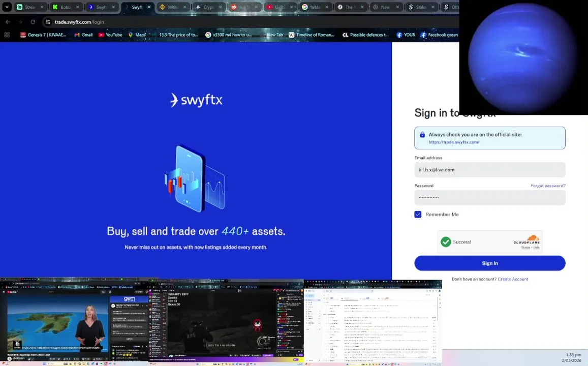Open the tab search dropdown arrow
588x366 pixels.
7,7
